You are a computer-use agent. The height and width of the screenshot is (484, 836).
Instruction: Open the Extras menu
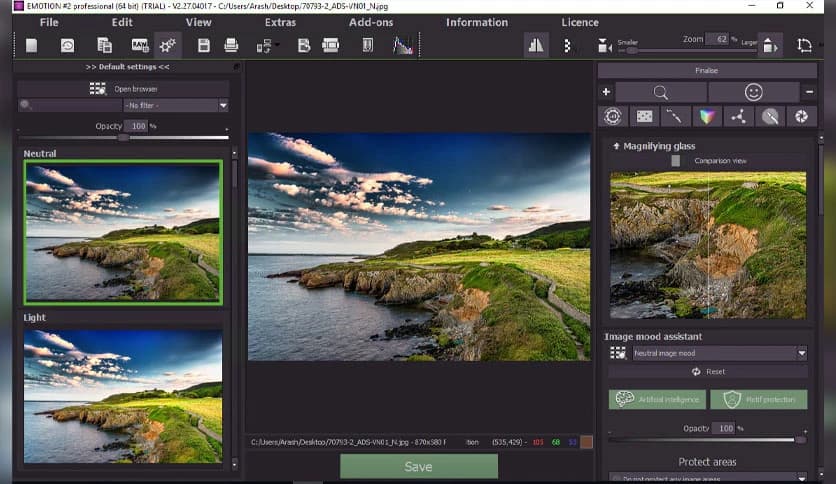point(280,22)
